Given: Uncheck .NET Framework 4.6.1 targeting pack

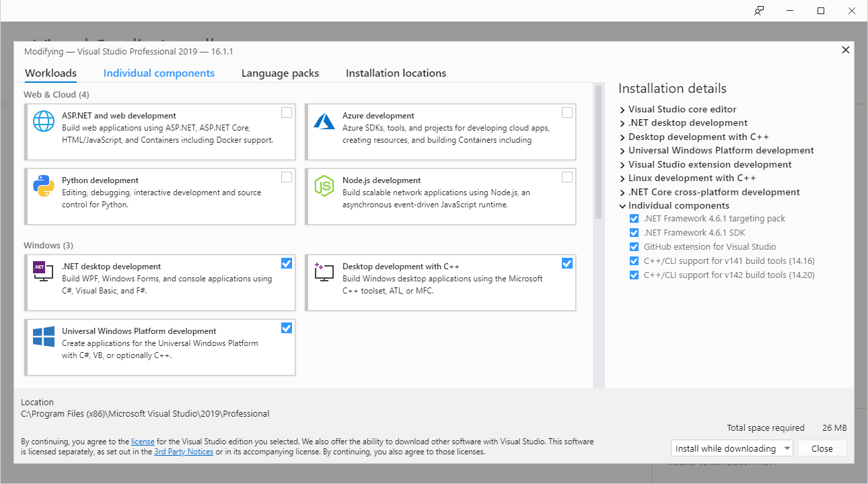Looking at the screenshot, I should coord(634,219).
